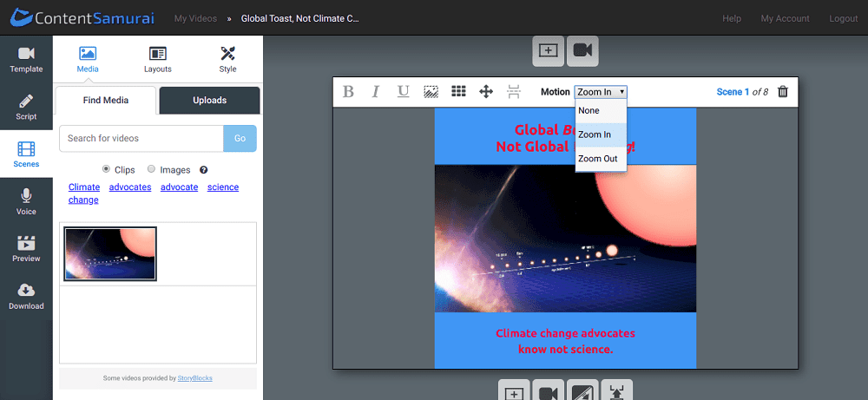Click the grid icon in scene toolbar

point(458,92)
